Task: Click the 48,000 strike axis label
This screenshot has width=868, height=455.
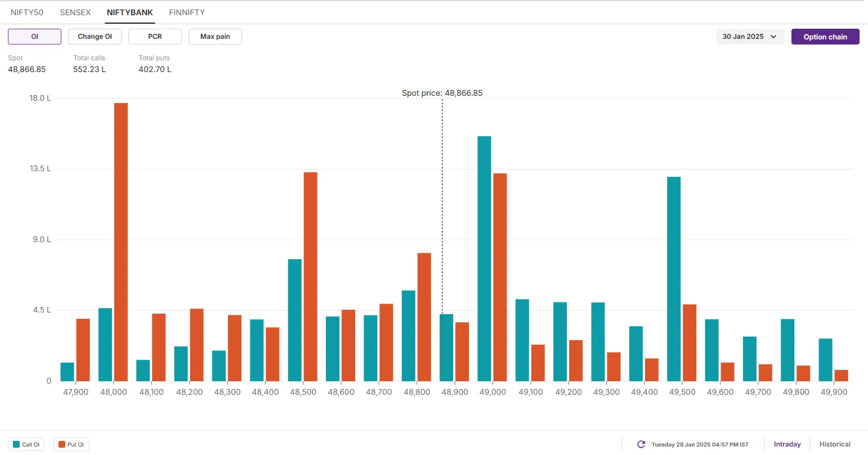Action: point(114,392)
